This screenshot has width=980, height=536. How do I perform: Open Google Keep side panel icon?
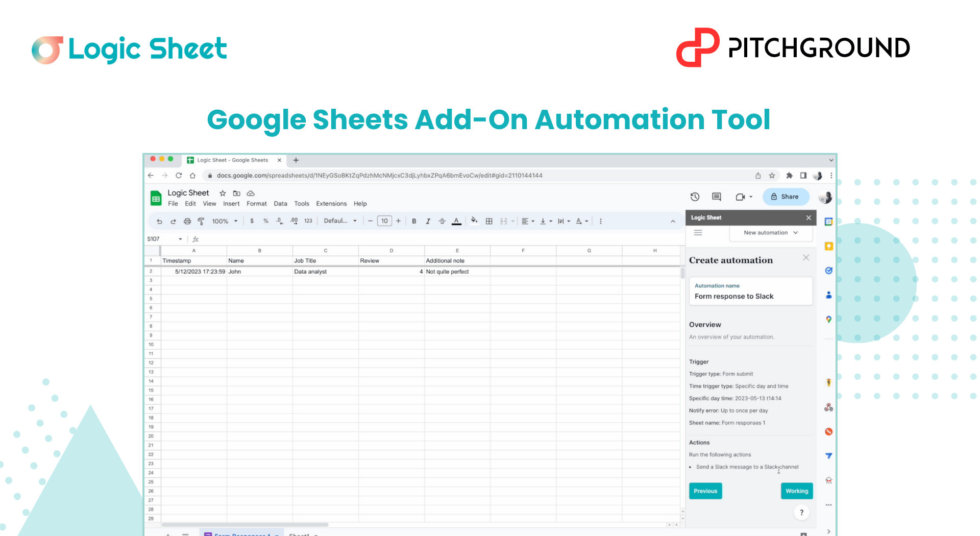(828, 246)
